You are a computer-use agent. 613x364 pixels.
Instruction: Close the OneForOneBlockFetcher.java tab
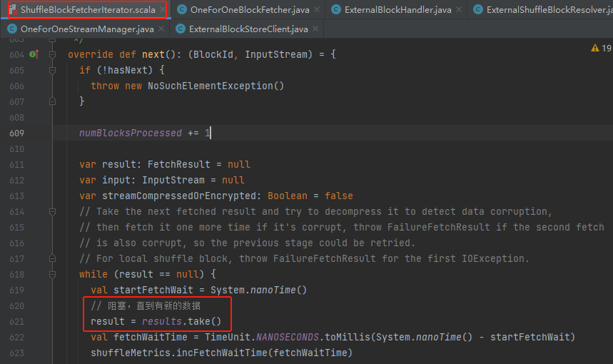pos(317,9)
